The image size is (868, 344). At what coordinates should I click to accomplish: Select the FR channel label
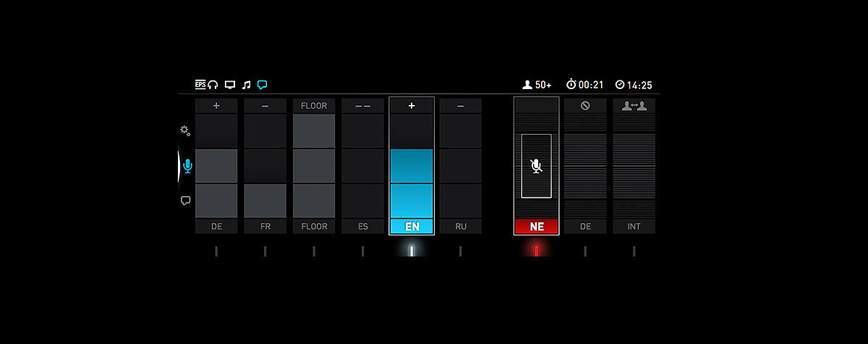[265, 227]
